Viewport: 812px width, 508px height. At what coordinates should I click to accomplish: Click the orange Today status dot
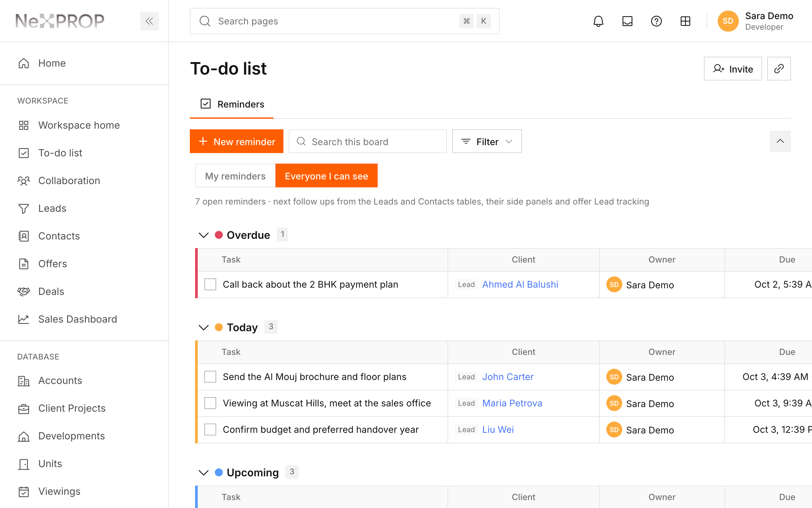tap(219, 327)
